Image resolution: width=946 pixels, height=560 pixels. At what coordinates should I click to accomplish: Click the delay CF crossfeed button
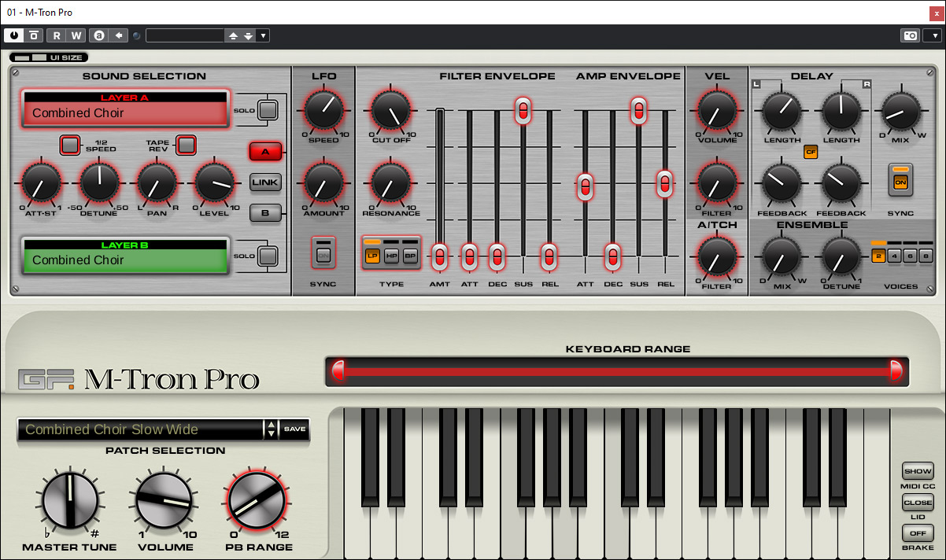811,153
